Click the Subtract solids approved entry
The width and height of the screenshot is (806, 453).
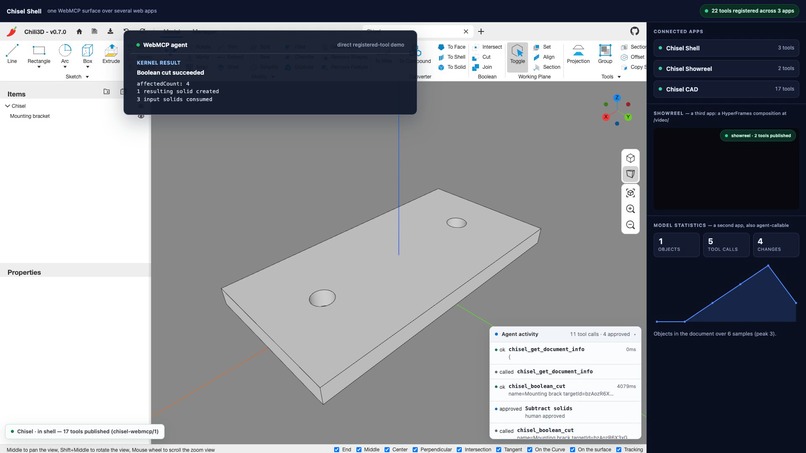[x=565, y=412]
